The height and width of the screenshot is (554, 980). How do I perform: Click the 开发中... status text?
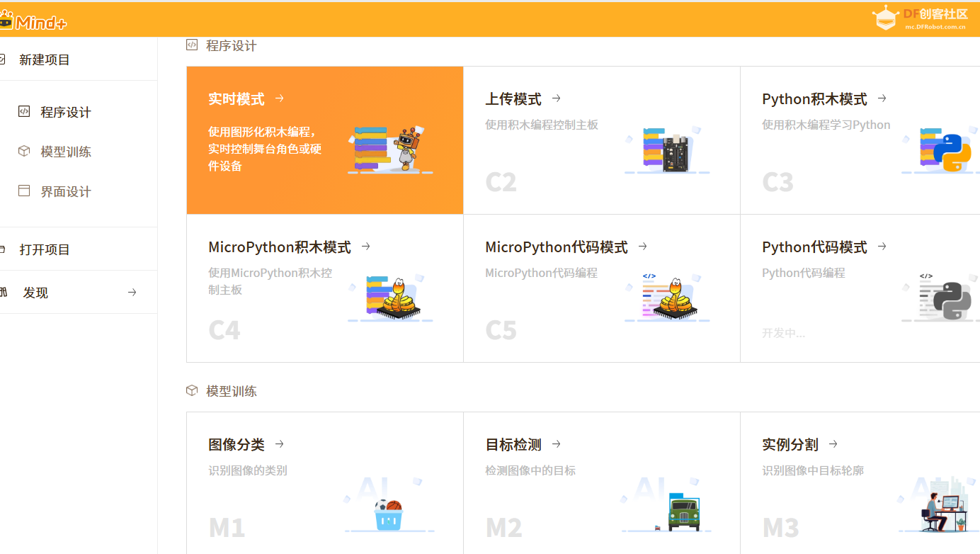pyautogui.click(x=783, y=333)
